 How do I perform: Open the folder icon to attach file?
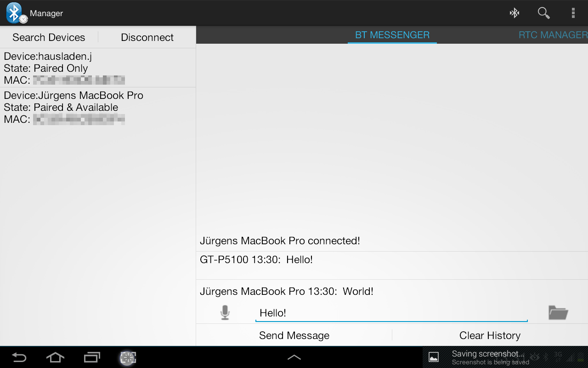(x=558, y=313)
